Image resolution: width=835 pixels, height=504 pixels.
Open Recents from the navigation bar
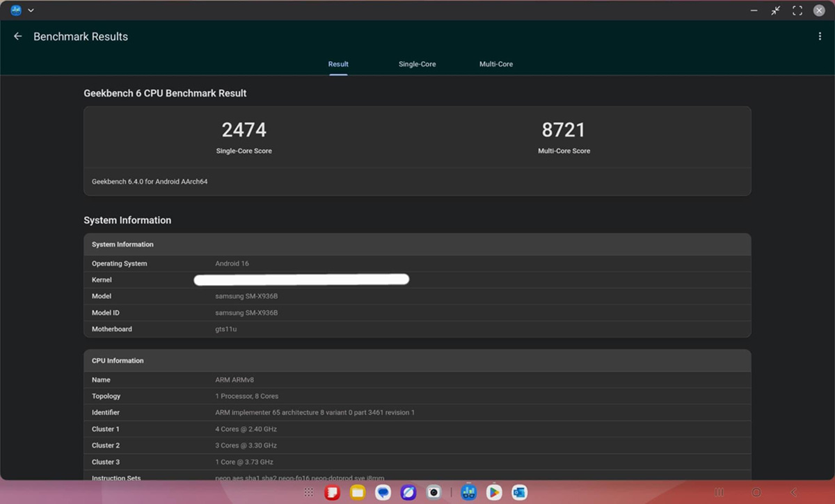tap(719, 492)
